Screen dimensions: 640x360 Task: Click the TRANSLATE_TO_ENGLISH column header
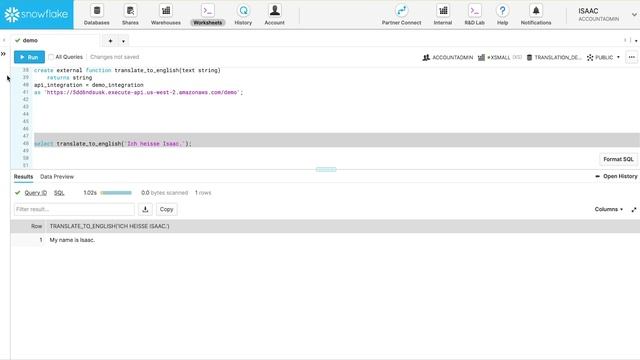pos(109,226)
